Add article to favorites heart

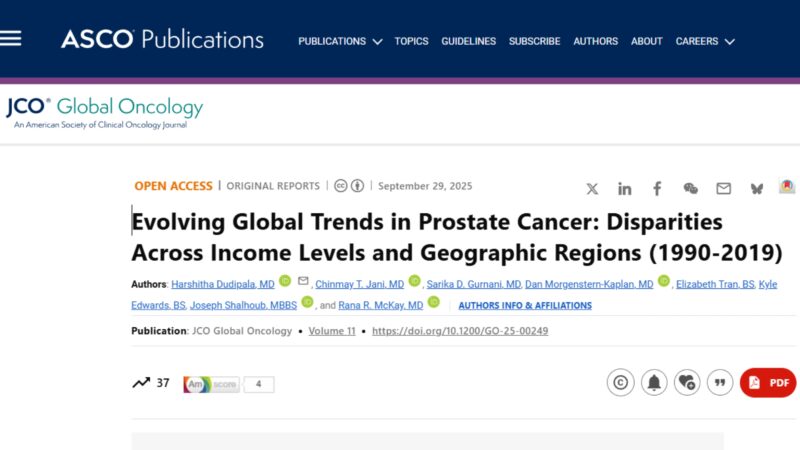687,382
